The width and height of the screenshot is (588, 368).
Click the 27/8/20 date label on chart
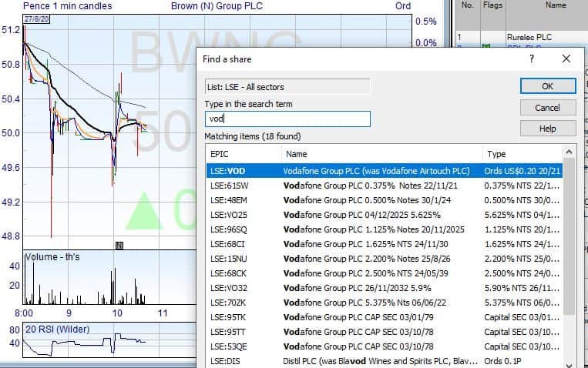37,19
